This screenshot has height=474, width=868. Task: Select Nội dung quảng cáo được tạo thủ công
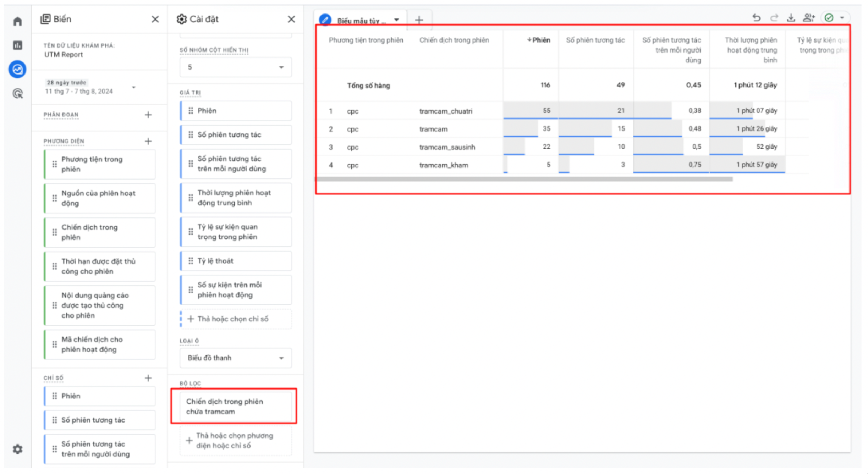click(x=100, y=305)
